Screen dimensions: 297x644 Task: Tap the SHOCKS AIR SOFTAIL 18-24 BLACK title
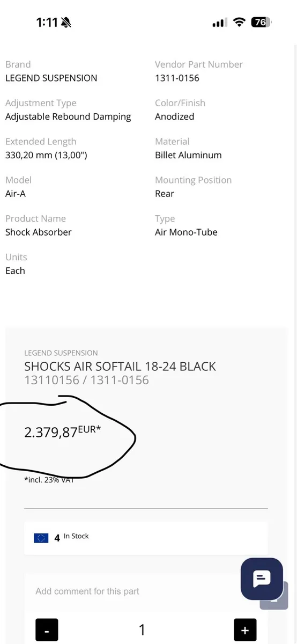pyautogui.click(x=120, y=367)
